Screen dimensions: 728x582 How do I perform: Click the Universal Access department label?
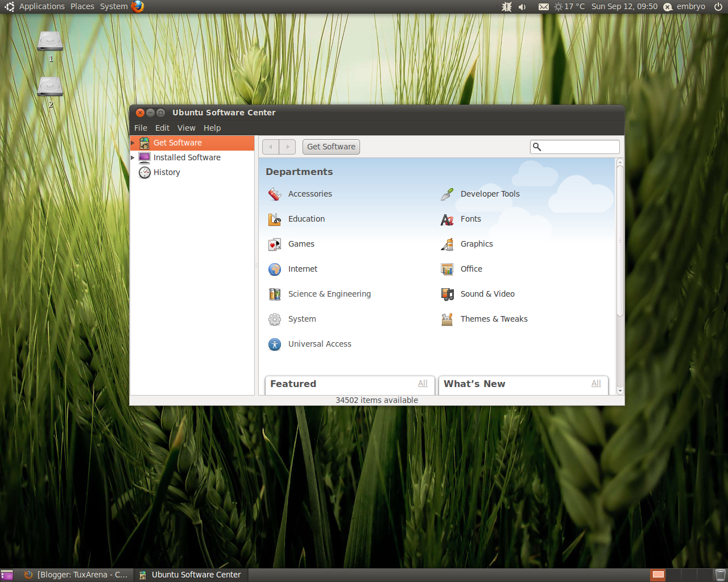click(x=320, y=344)
